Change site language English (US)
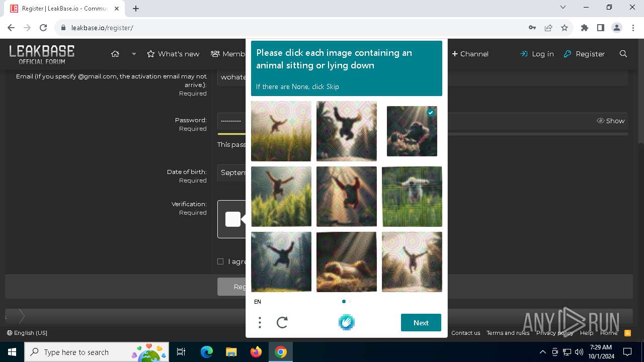Image resolution: width=644 pixels, height=362 pixels. tap(27, 333)
